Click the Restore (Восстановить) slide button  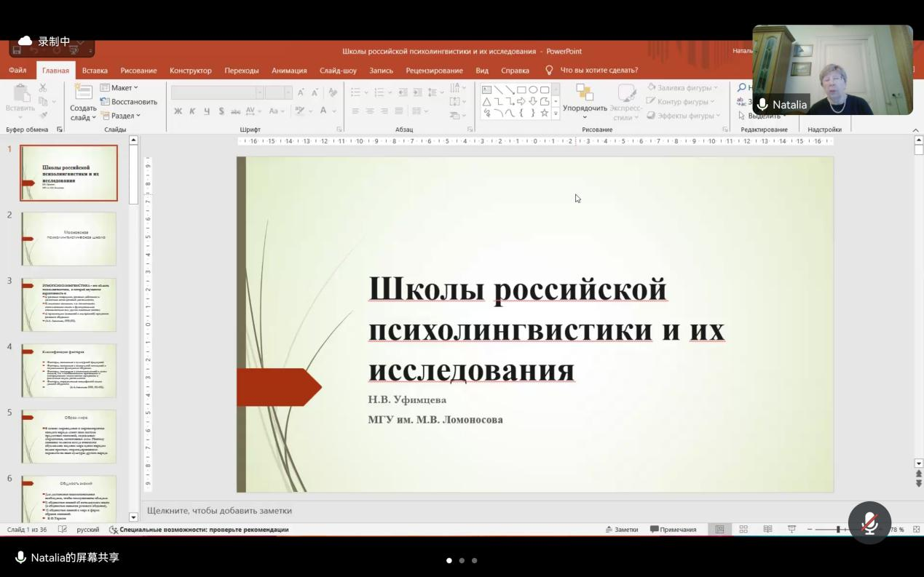point(129,102)
